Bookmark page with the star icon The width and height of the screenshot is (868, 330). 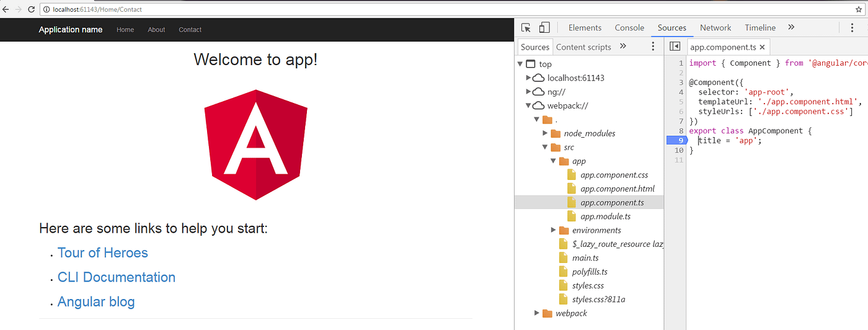pos(859,9)
